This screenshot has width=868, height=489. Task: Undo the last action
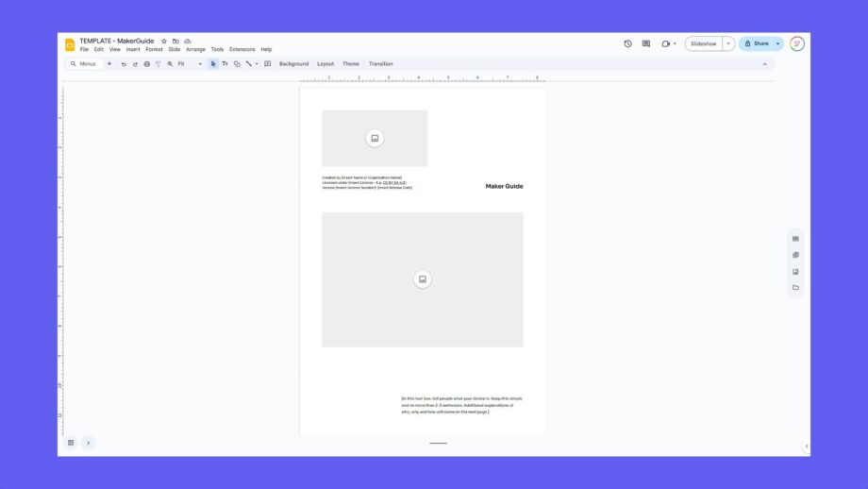pos(124,64)
